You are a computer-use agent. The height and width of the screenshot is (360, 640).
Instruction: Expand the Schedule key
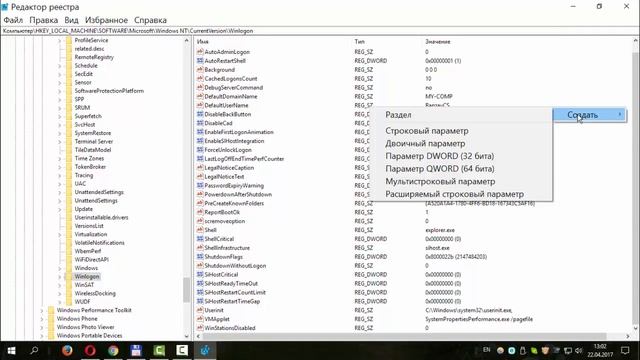tap(60, 65)
